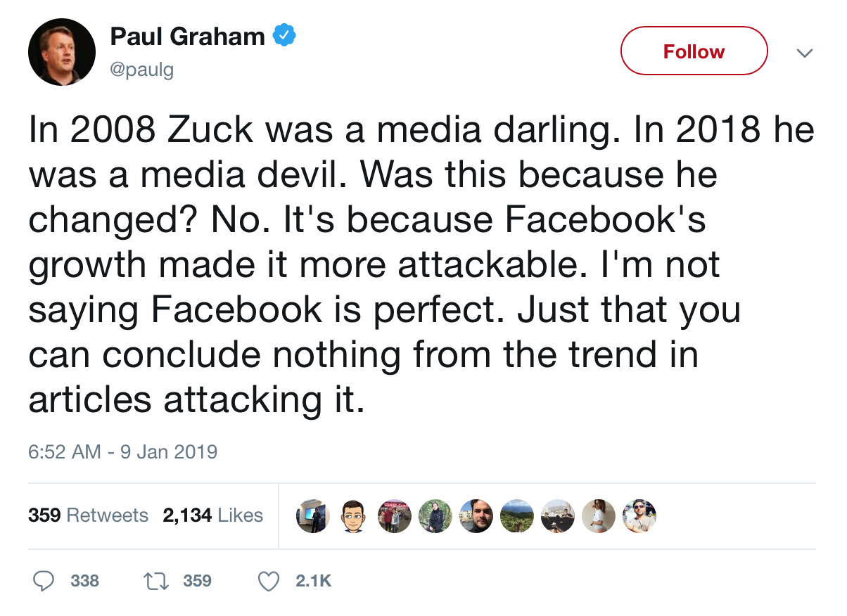Open the landscape hills liker avatar
847x616 pixels.
[x=516, y=516]
